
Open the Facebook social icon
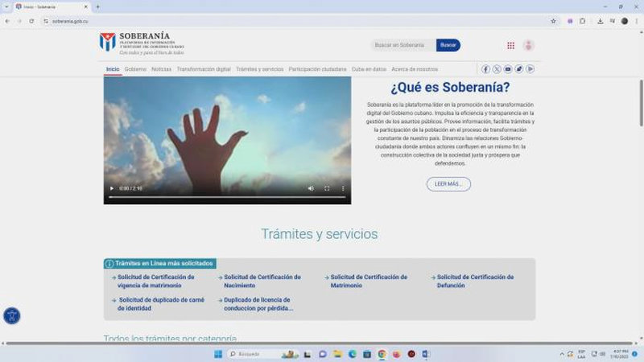pos(485,69)
